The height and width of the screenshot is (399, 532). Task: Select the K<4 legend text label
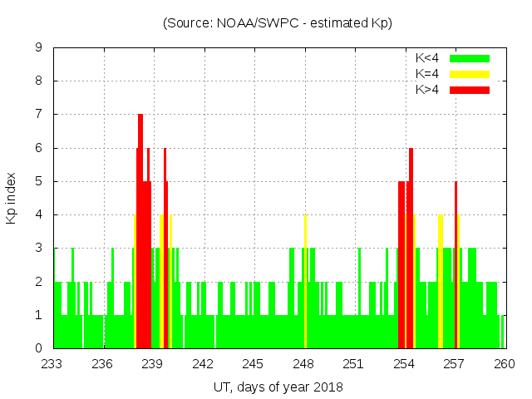(427, 58)
